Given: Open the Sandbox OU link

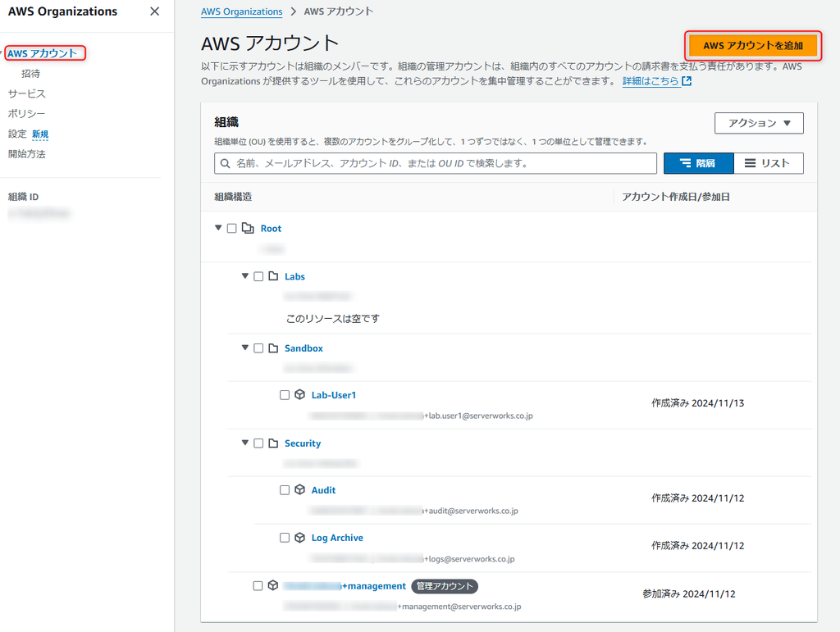Looking at the screenshot, I should pyautogui.click(x=304, y=348).
